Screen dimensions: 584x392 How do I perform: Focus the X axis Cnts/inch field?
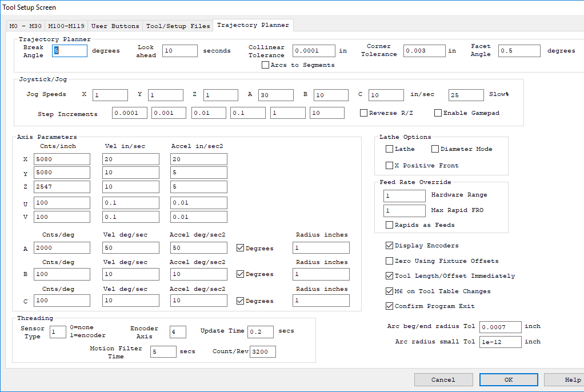click(x=61, y=159)
